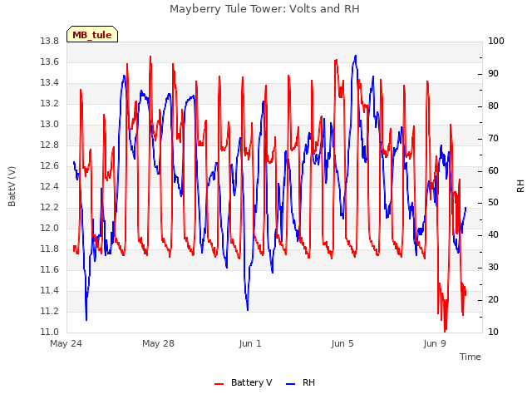
Task: Click the 12.2 voltage tick label
Action: pos(50,207)
